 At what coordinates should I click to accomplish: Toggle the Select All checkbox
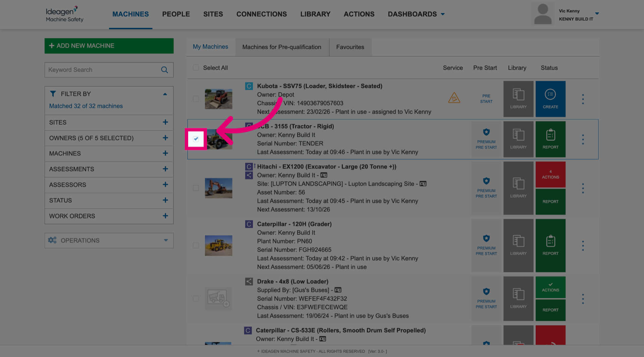click(196, 68)
